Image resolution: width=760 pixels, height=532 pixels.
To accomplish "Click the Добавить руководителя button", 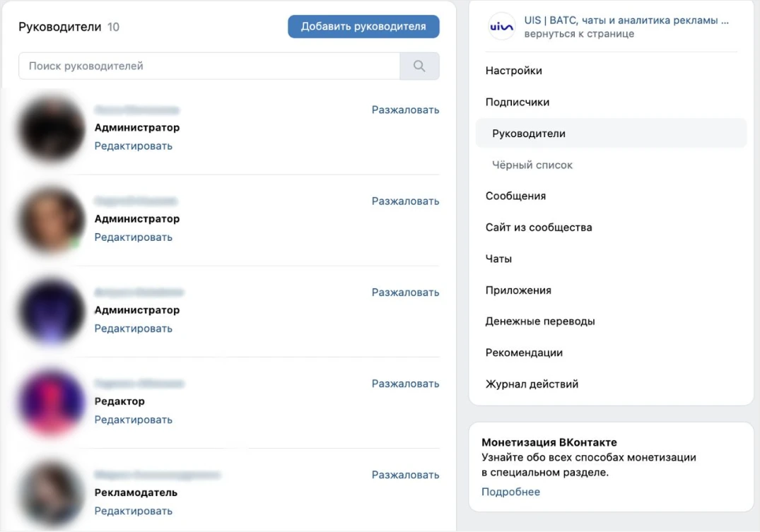I will [x=363, y=26].
